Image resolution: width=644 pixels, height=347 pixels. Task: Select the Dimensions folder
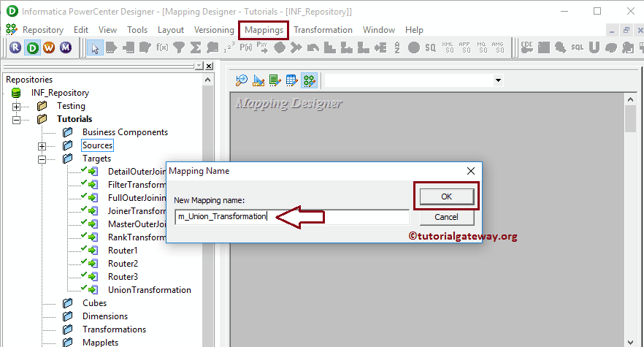[x=104, y=316]
